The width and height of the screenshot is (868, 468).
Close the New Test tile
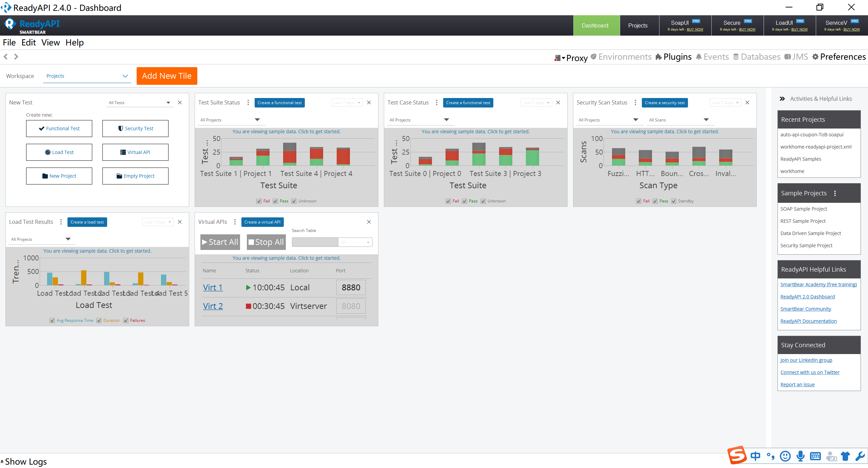tap(180, 102)
